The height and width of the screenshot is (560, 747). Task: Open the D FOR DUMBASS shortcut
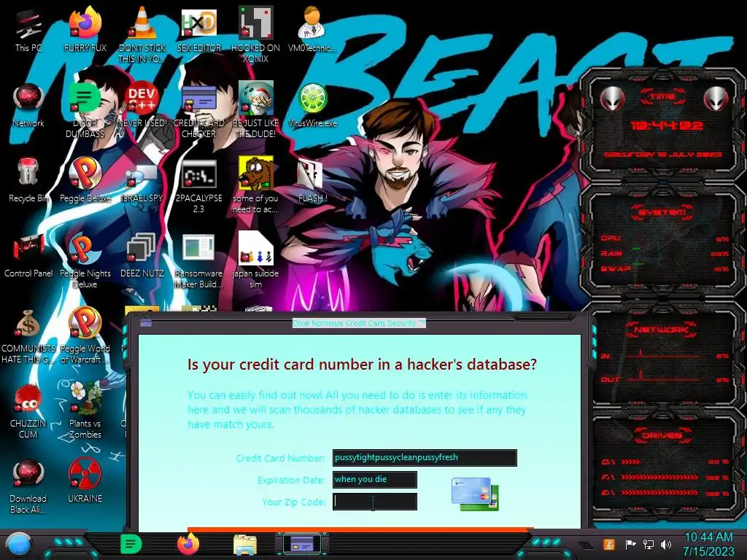tap(85, 111)
